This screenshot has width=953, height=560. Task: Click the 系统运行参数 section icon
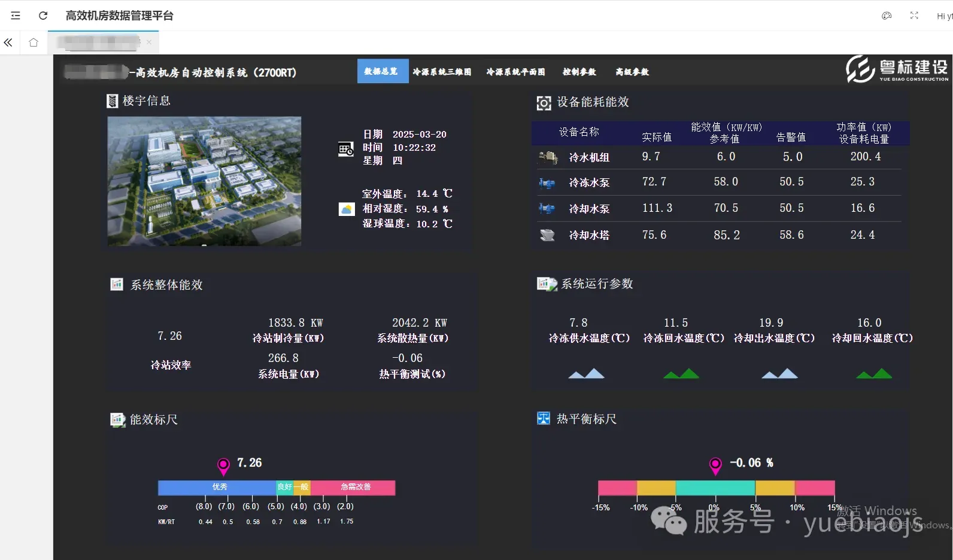(x=547, y=284)
